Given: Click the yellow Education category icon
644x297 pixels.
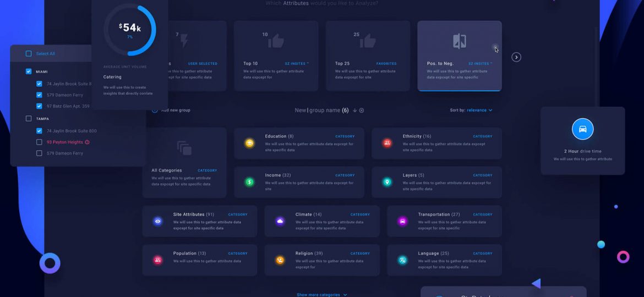Looking at the screenshot, I should [x=249, y=144].
